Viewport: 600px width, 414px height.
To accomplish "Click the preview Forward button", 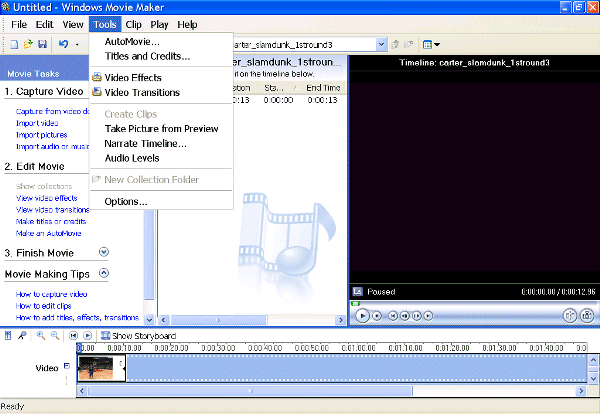I will point(429,316).
